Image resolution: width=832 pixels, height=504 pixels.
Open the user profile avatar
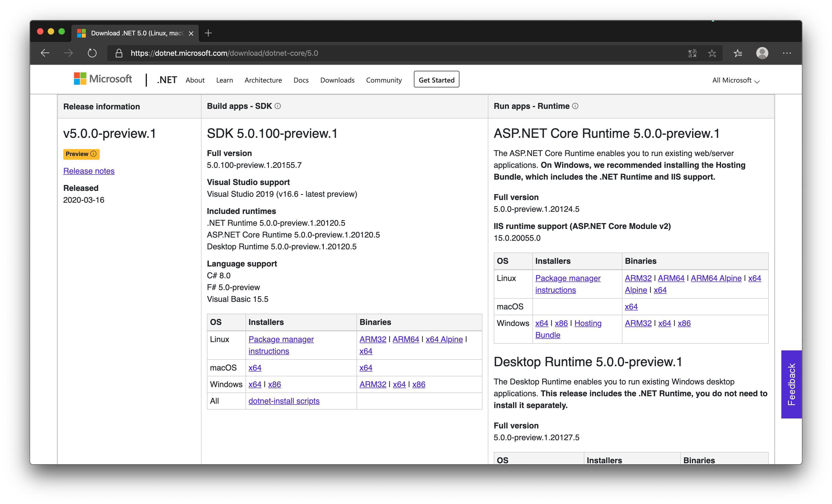[762, 53]
